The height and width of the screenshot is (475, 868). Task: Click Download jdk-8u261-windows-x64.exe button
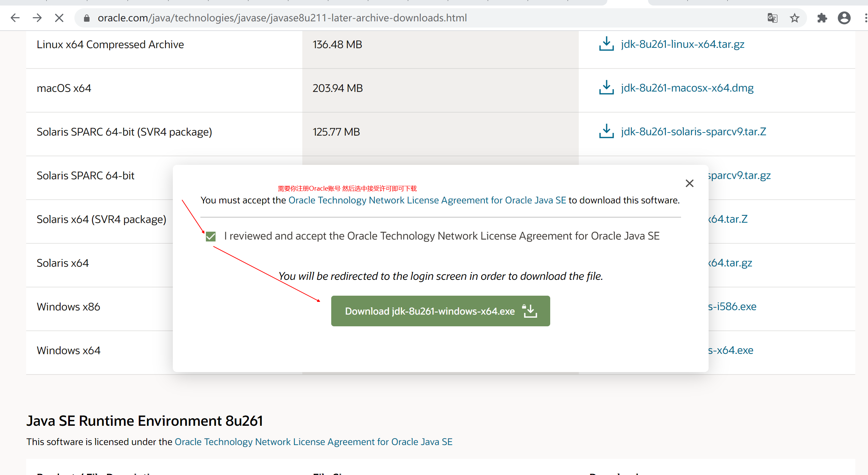pos(440,311)
